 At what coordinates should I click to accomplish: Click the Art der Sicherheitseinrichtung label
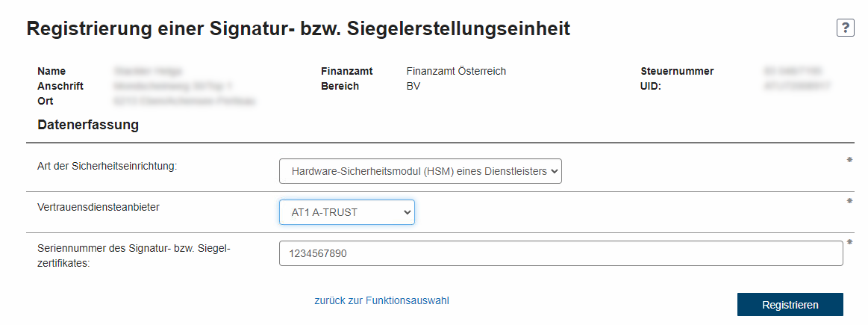tap(107, 166)
